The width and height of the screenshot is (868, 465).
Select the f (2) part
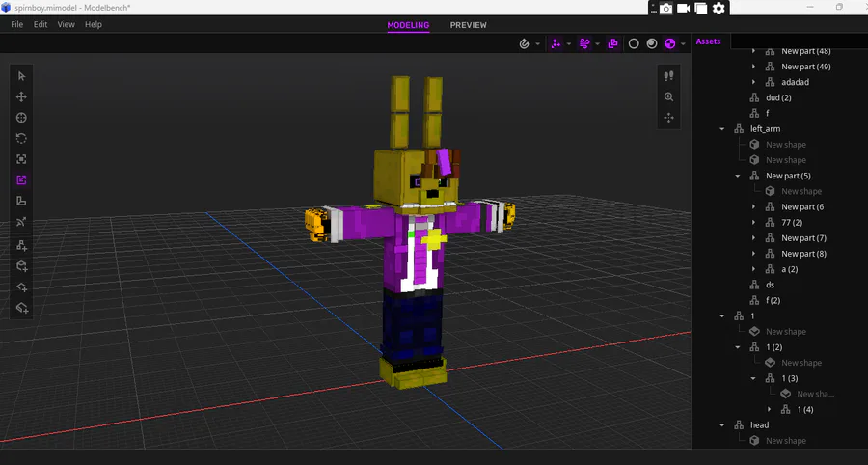(x=773, y=300)
